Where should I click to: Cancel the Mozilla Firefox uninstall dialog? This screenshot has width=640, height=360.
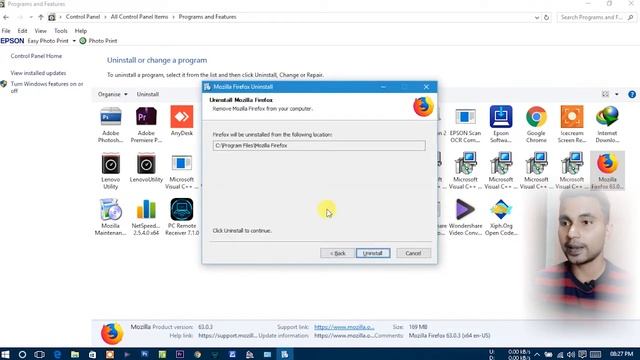point(413,253)
